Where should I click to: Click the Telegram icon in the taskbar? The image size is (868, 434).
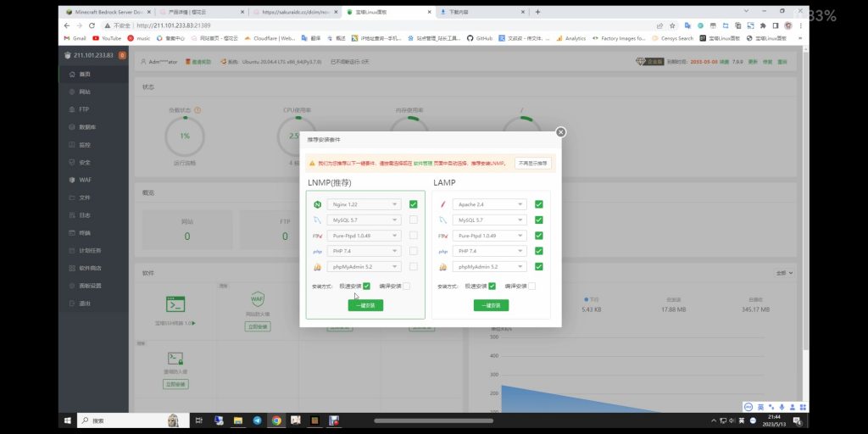point(257,420)
